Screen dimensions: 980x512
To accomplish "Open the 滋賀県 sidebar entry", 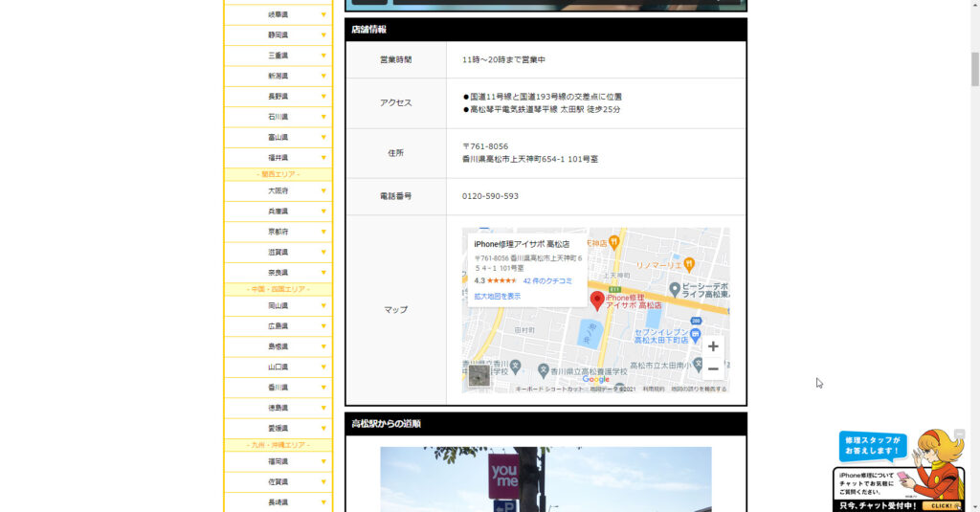I will 278,252.
